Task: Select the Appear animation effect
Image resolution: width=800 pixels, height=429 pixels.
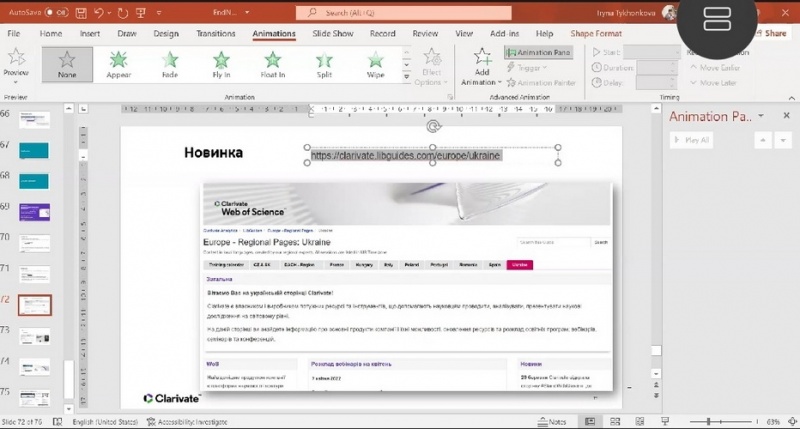Action: (119, 65)
